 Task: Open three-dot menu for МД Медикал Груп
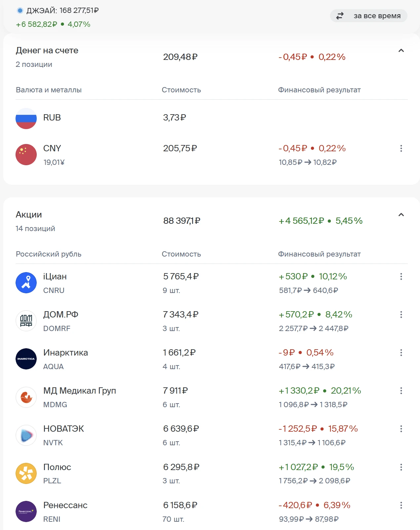coord(401,391)
